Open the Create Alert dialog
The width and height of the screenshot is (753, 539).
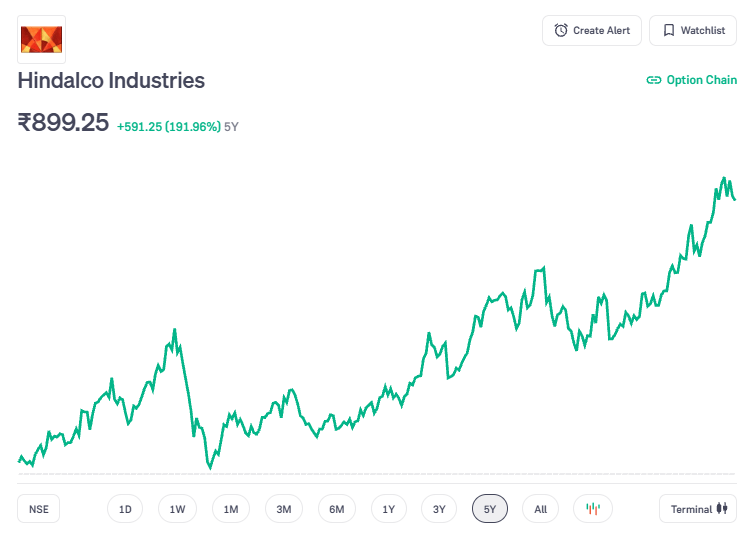coord(592,31)
